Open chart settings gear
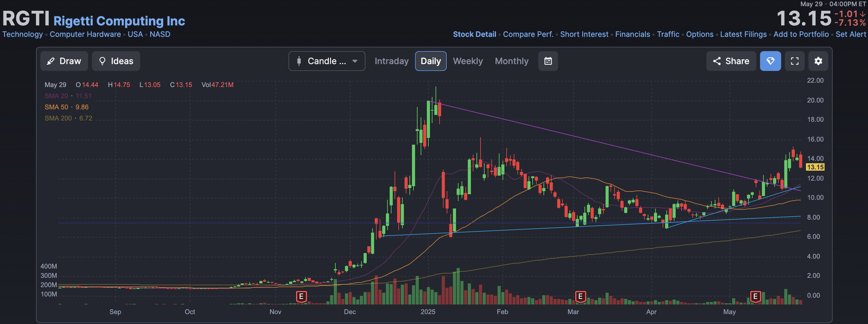This screenshot has height=324, width=868. pos(818,61)
